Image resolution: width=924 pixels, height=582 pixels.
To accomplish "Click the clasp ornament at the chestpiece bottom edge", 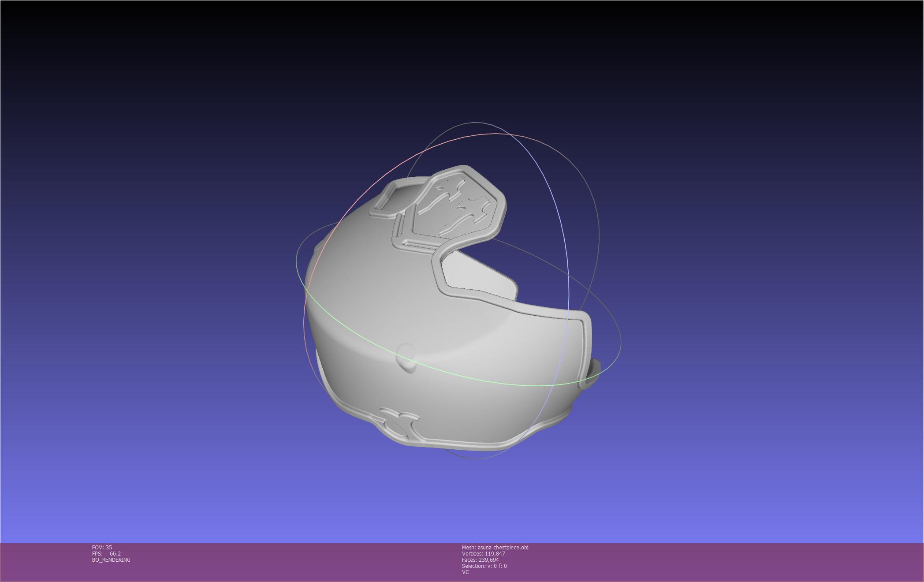I will tap(400, 424).
